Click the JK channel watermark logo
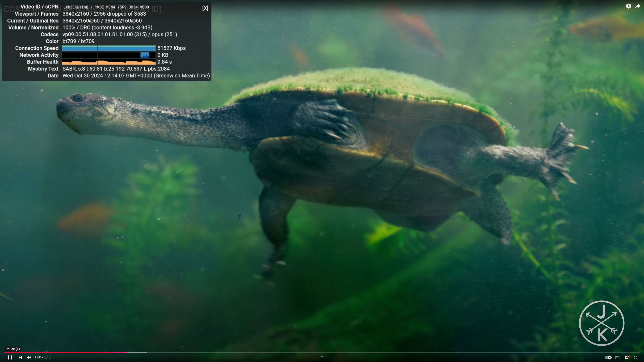Image resolution: width=644 pixels, height=362 pixels. 602,323
